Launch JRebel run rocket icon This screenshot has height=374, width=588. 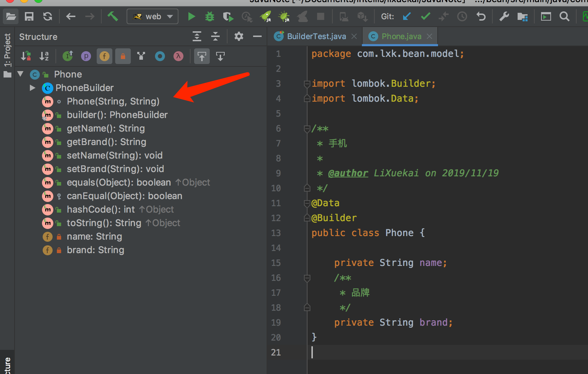[266, 16]
